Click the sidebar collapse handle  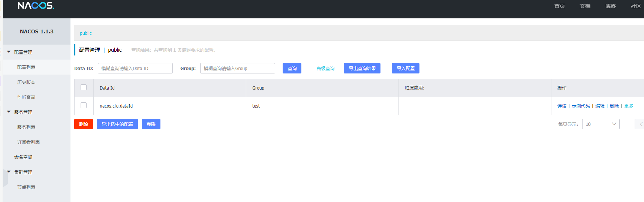click(x=5, y=178)
